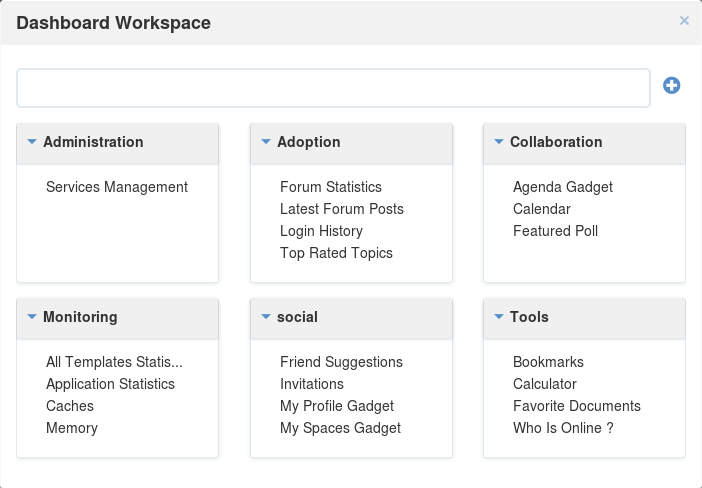
Task: Collapse the Tools category arrow
Action: (x=499, y=317)
